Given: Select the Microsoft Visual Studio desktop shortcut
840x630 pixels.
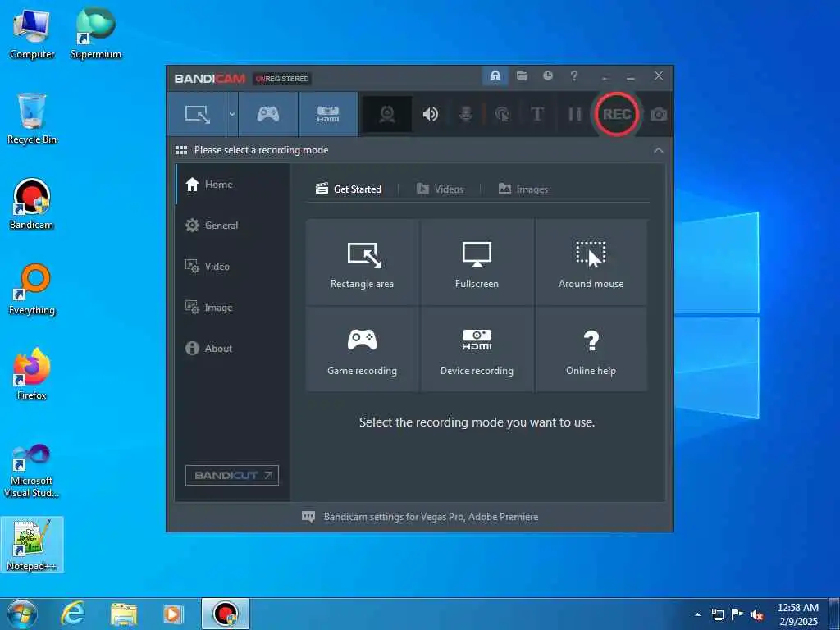Looking at the screenshot, I should 32,471.
